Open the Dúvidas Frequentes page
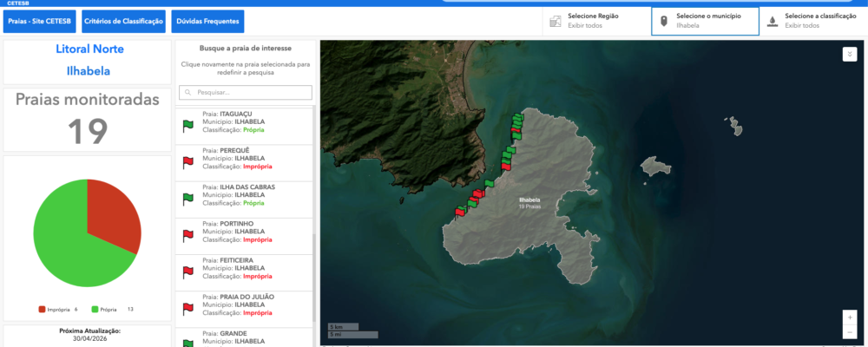Screen dimensions: 868x347 pyautogui.click(x=207, y=21)
